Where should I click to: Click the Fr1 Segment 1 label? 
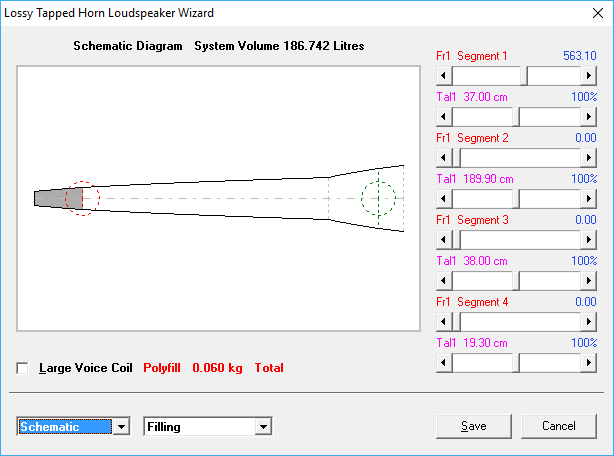point(472,56)
